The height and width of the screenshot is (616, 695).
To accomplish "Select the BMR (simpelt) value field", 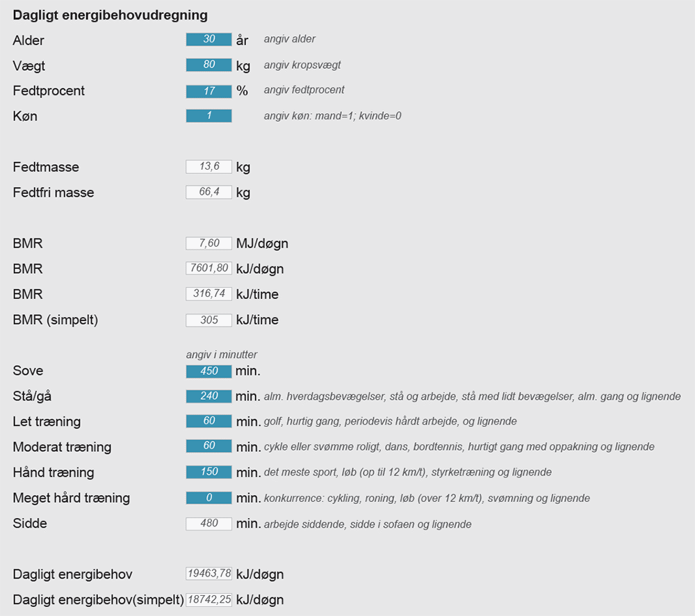I will (208, 320).
